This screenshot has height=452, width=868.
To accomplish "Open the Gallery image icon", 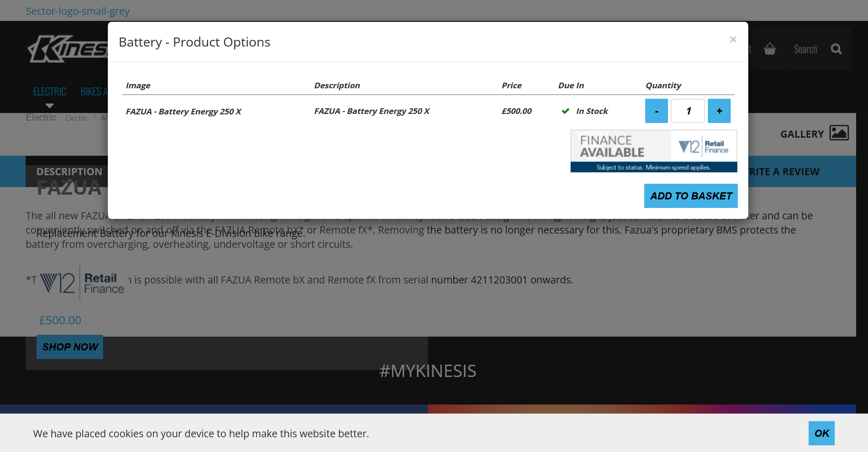I will point(839,133).
